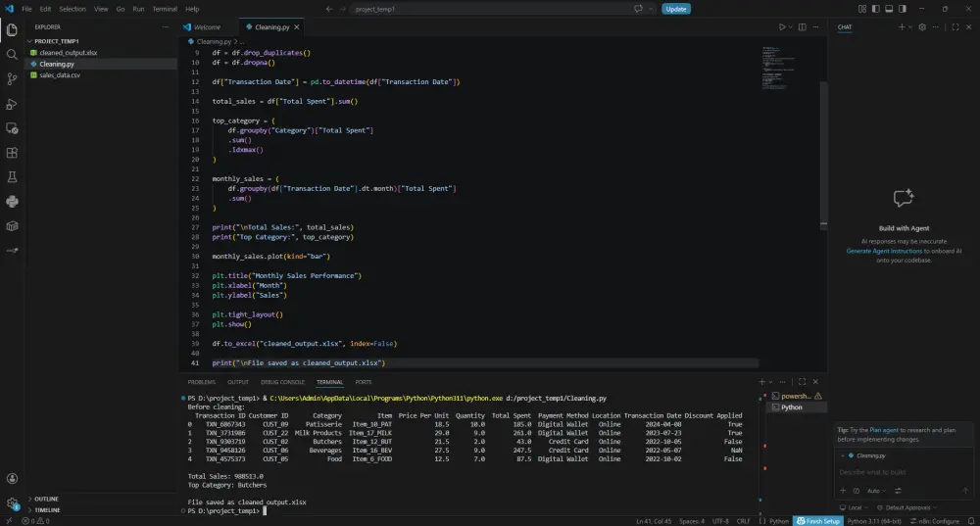The height and width of the screenshot is (526, 980).
Task: Split the editor to the right
Action: (x=802, y=26)
